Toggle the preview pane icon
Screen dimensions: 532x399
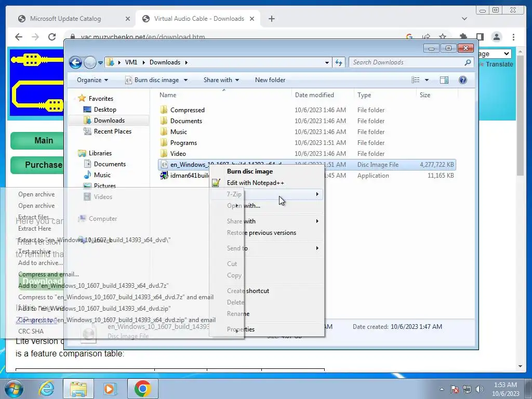444,80
